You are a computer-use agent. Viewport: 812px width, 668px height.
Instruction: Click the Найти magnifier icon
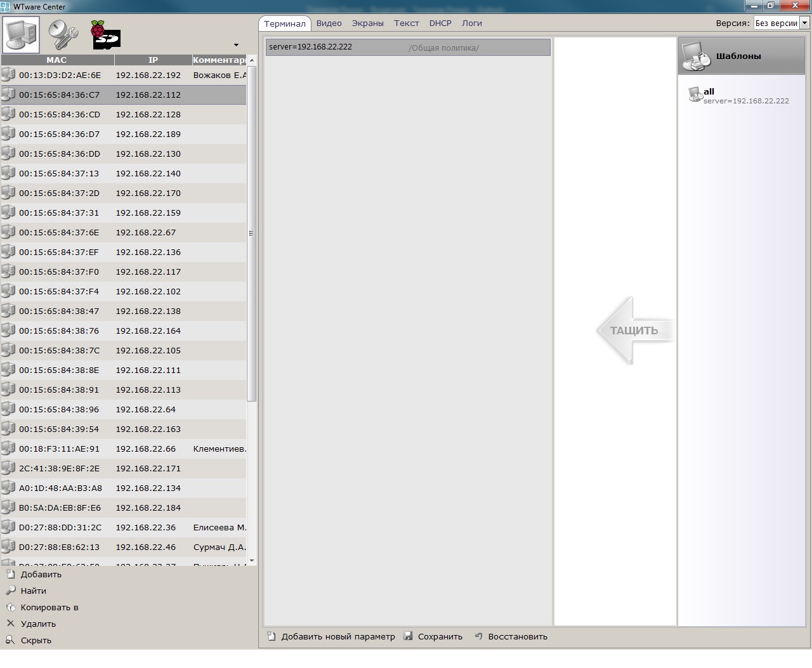point(10,591)
